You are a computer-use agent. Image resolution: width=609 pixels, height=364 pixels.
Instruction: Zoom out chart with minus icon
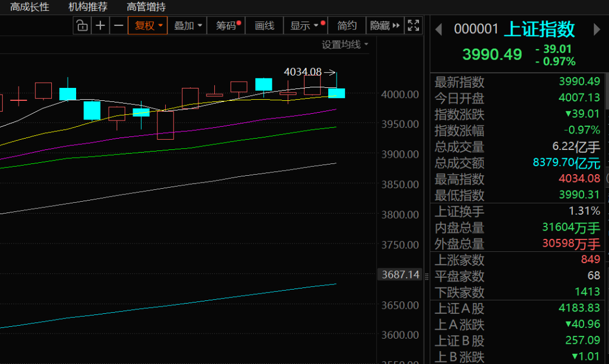118,25
